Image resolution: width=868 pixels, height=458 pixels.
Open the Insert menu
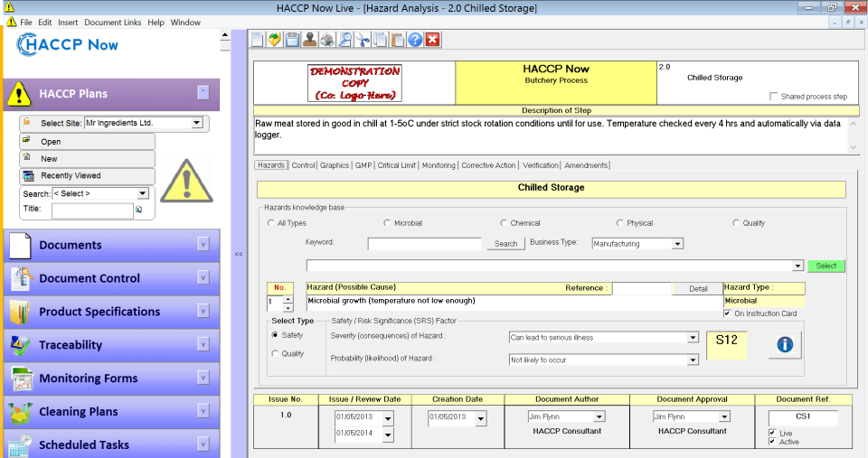tap(68, 22)
